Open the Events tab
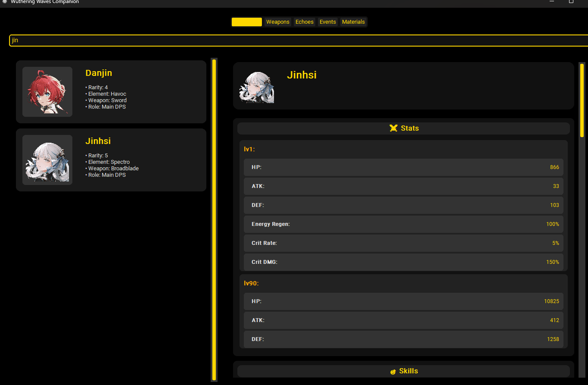 point(327,22)
